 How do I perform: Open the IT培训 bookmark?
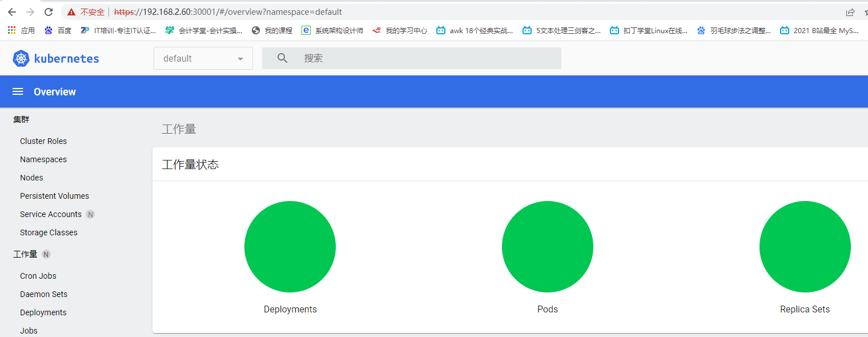(x=118, y=31)
